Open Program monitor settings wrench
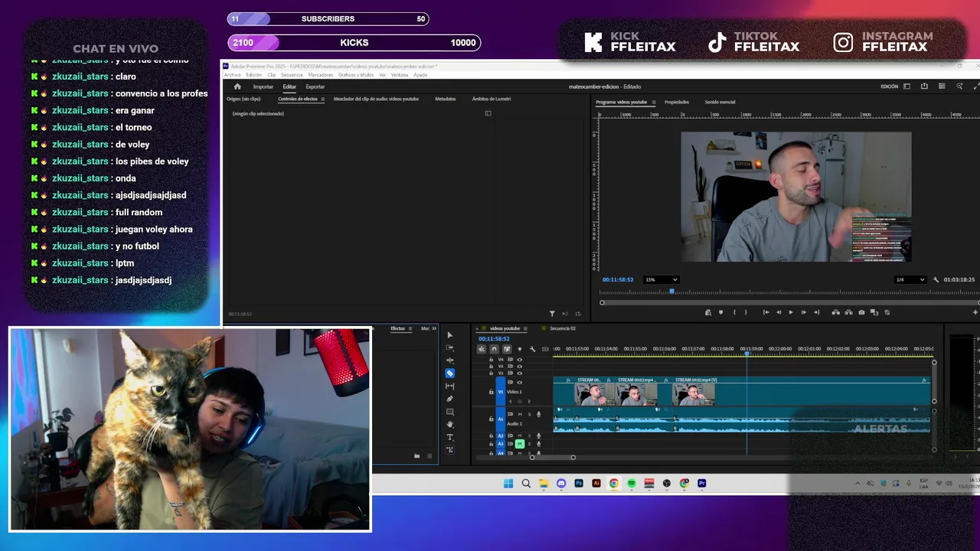 [x=936, y=279]
